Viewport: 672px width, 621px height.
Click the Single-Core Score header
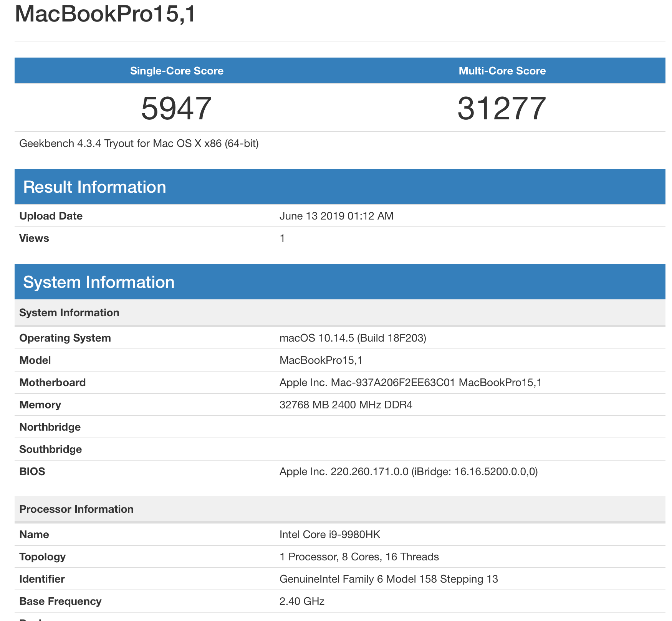pos(177,71)
